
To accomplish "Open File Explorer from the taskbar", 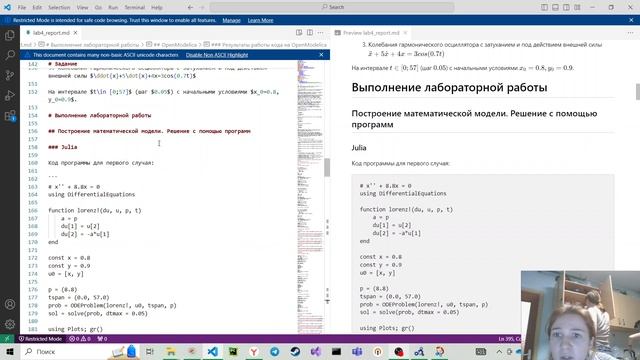I will tap(171, 351).
